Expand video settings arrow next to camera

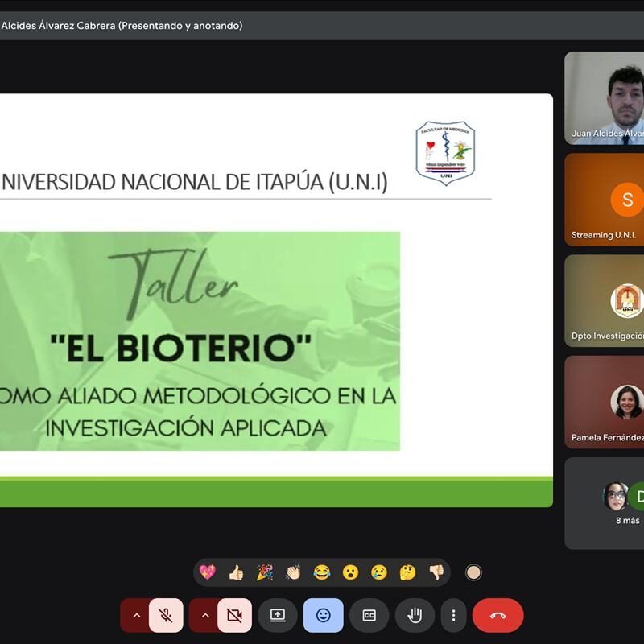(204, 616)
